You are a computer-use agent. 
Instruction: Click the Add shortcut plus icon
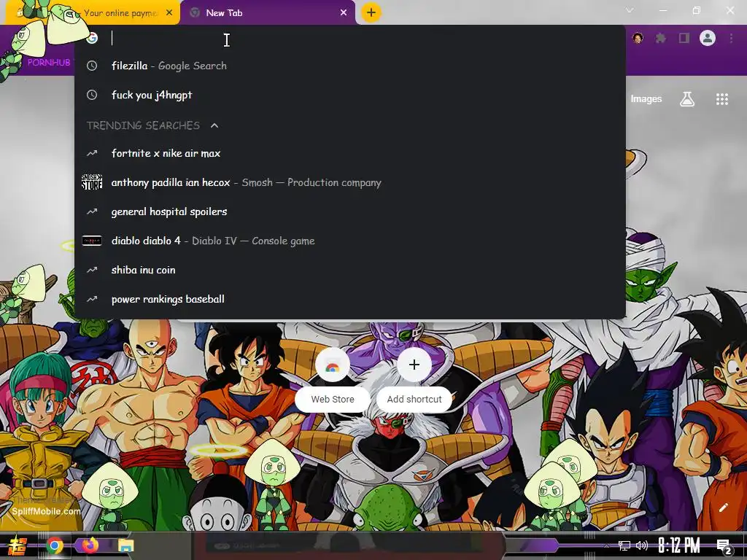click(414, 365)
